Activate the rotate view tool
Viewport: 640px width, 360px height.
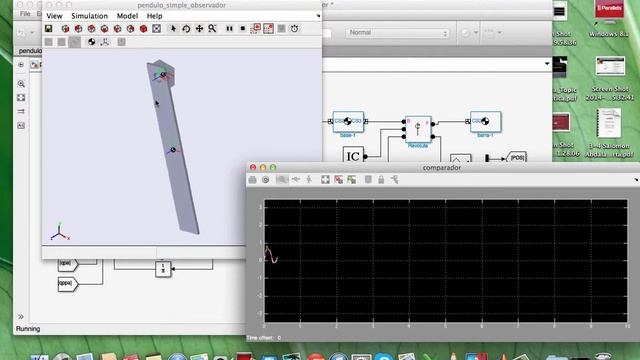point(186,29)
